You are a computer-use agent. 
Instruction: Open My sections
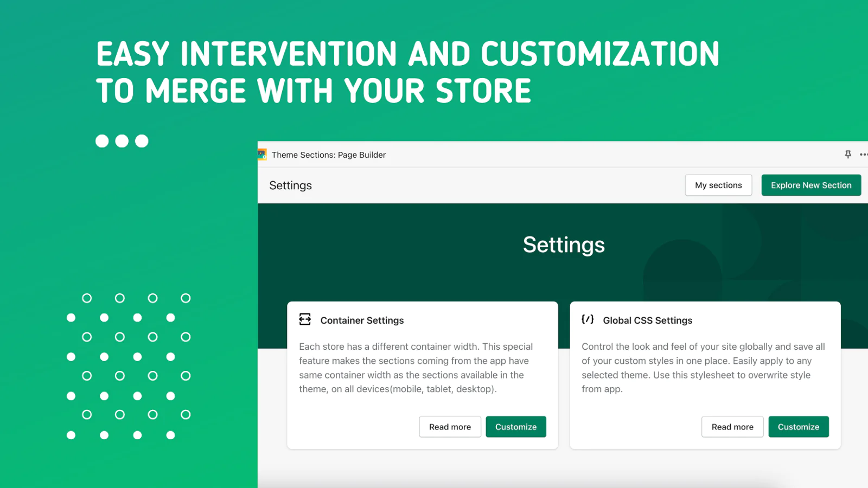click(x=718, y=185)
